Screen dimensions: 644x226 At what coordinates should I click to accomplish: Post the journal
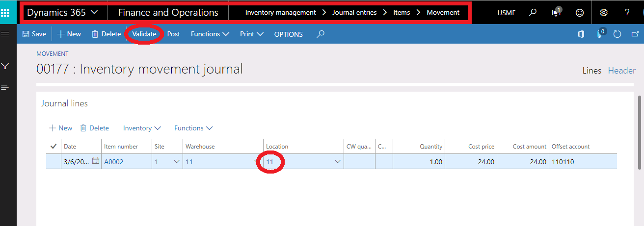[174, 34]
